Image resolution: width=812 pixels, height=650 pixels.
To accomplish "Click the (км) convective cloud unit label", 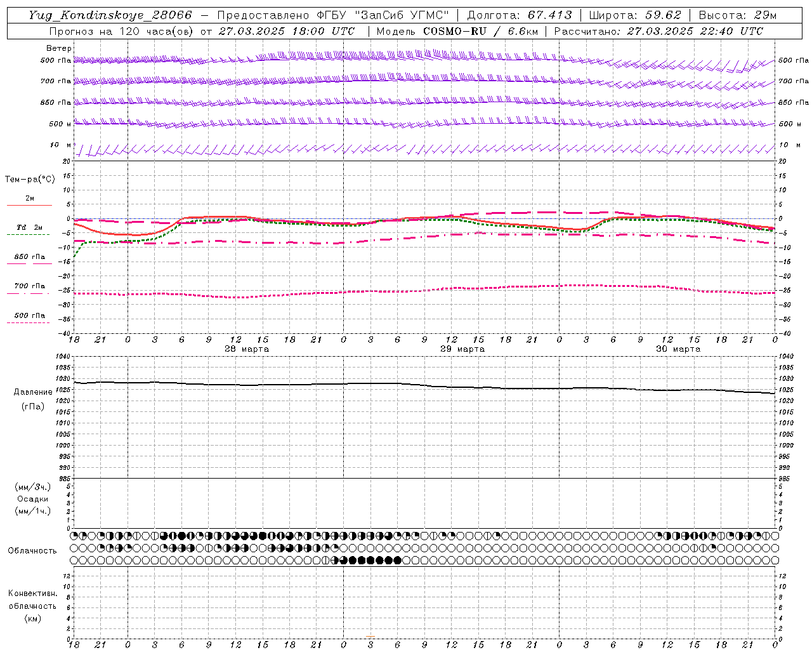I will pos(32,618).
